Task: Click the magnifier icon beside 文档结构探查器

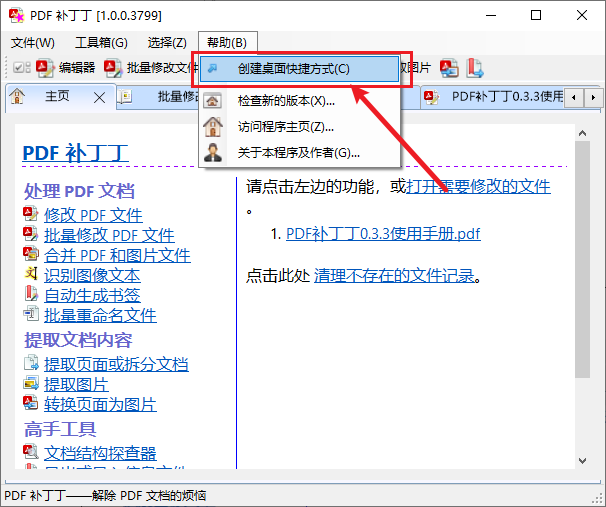Action: (31, 451)
